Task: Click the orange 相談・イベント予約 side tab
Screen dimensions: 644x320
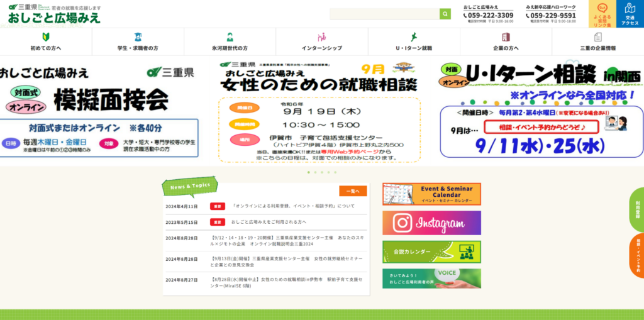Action: click(638, 255)
